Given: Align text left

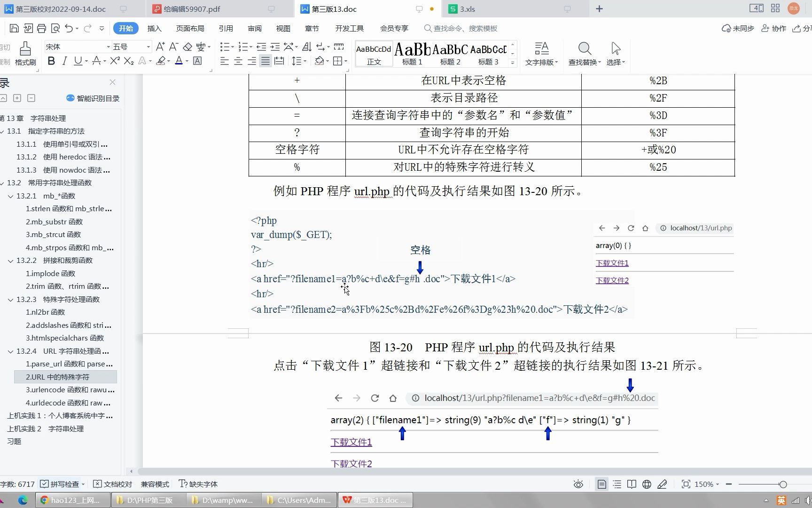Looking at the screenshot, I should pyautogui.click(x=225, y=61).
